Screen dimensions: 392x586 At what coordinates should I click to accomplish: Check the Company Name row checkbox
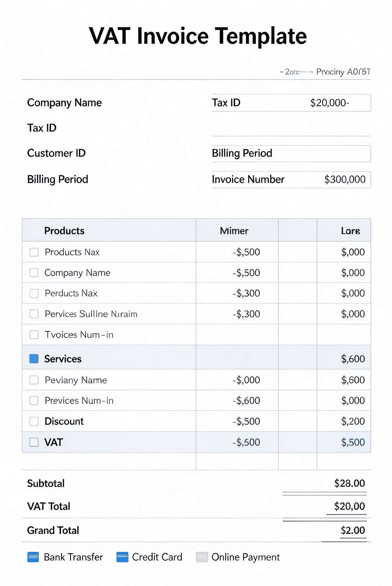tap(34, 273)
